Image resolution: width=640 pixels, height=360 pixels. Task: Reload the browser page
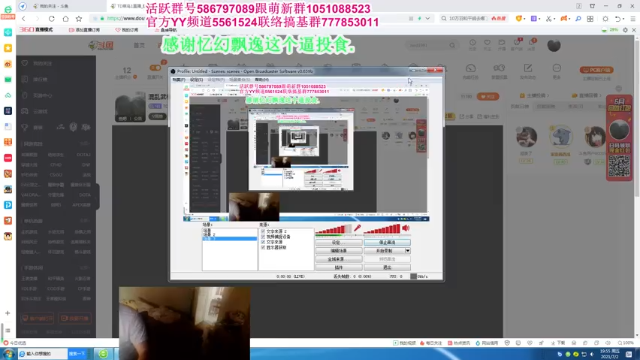pyautogui.click(x=51, y=19)
